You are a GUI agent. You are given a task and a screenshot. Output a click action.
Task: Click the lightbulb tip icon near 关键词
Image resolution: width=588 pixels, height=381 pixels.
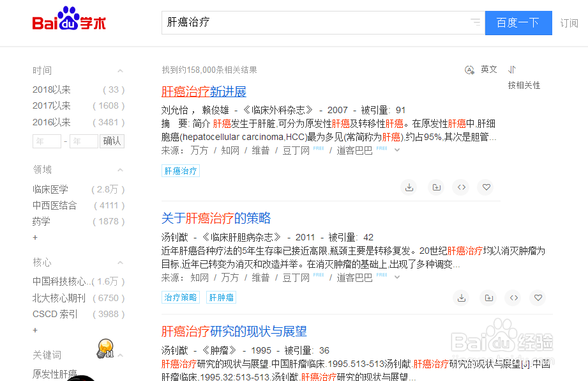pos(105,348)
